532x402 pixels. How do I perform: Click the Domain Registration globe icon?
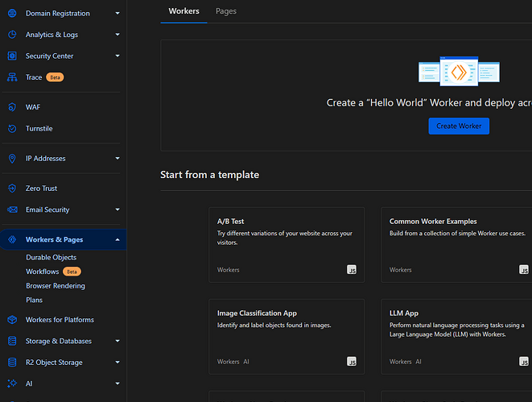[12, 13]
